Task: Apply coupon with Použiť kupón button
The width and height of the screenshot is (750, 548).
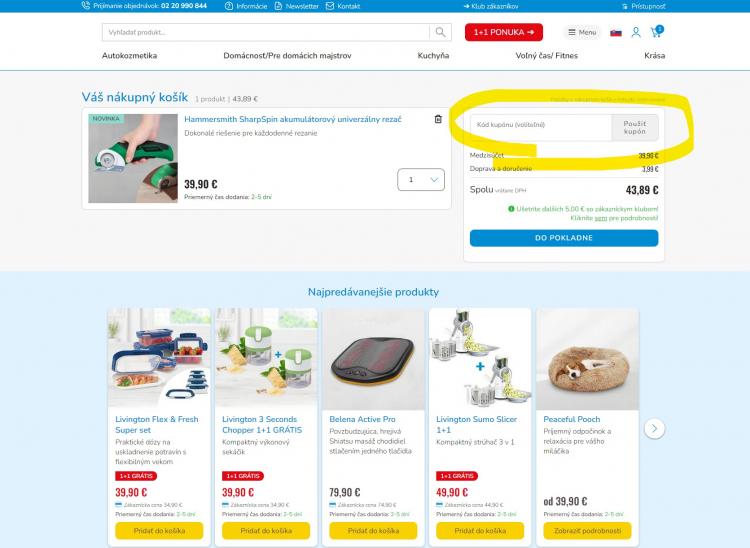Action: 635,127
